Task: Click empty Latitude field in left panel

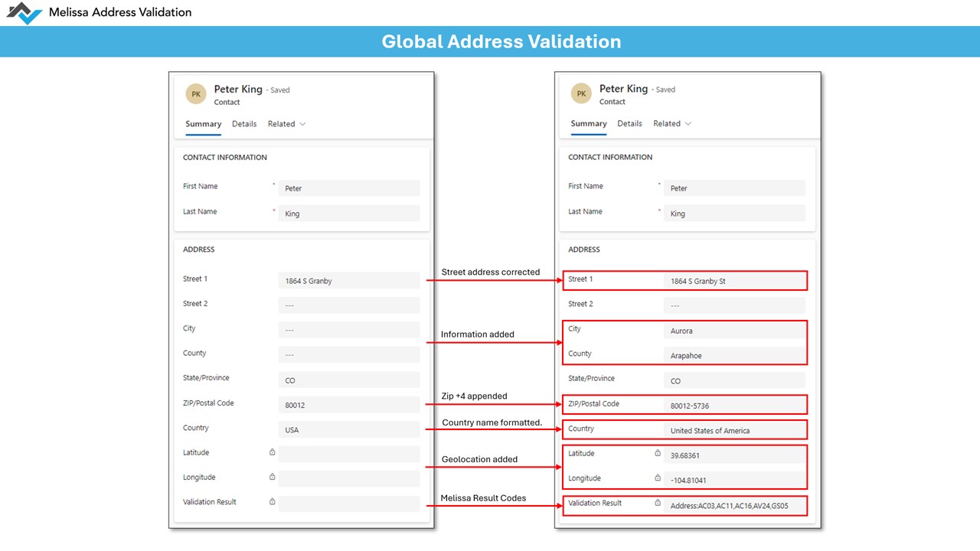Action: click(x=349, y=454)
